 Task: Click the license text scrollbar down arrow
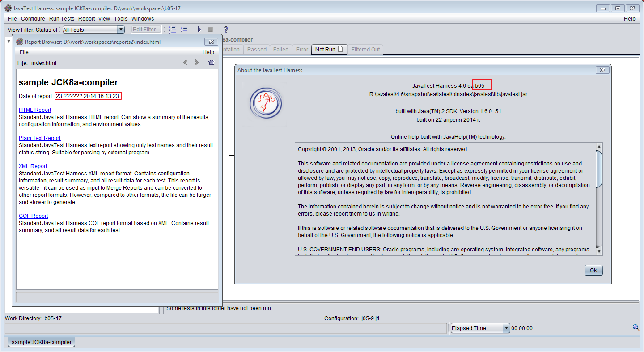coord(599,251)
